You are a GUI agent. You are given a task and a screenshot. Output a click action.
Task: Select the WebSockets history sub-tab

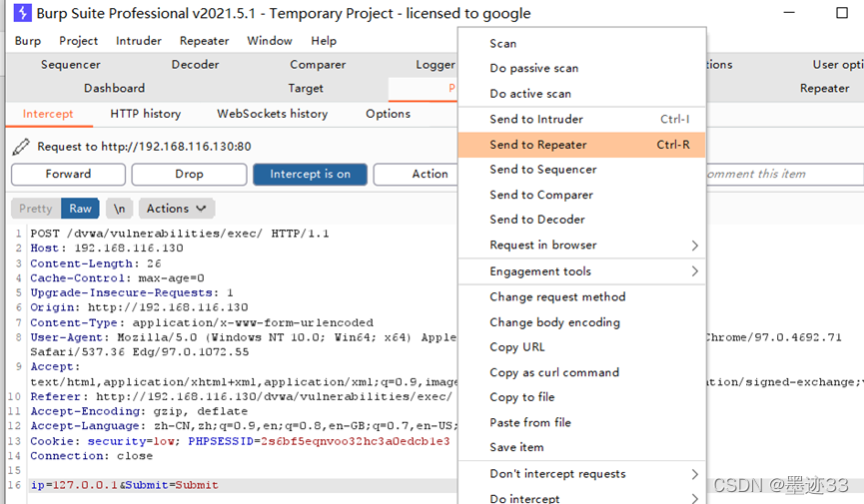tap(273, 114)
